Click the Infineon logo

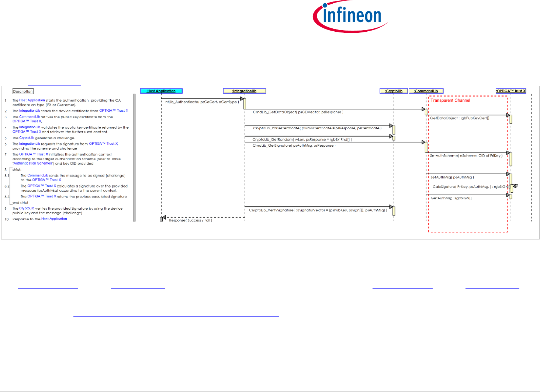350,17
